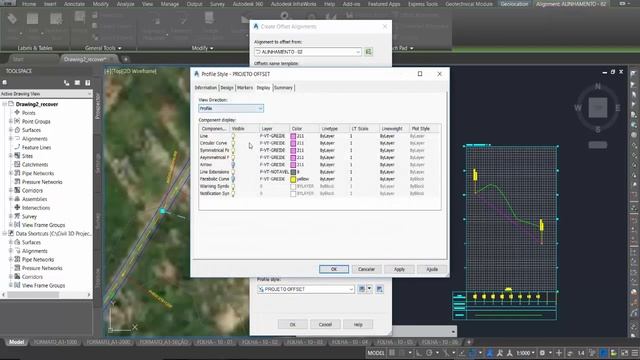The width and height of the screenshot is (640, 360).
Task: Toggle visibility bulb for Parabolic Curve Extensions
Action: pyautogui.click(x=233, y=179)
